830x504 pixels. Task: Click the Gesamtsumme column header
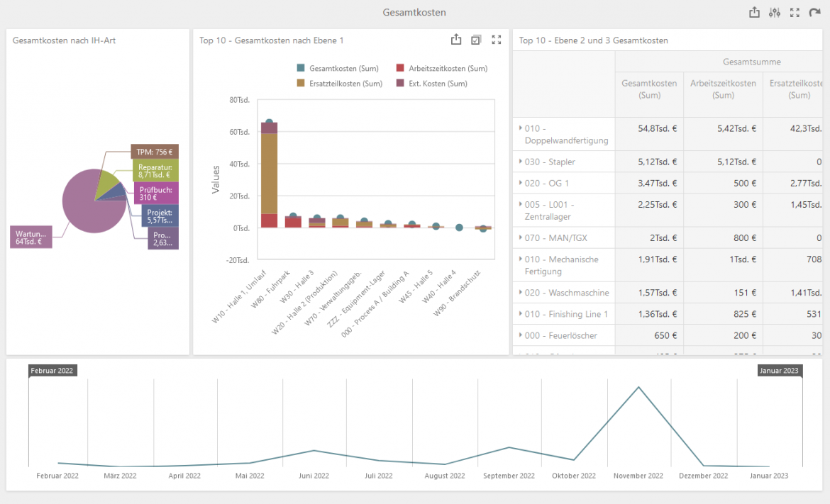[753, 62]
